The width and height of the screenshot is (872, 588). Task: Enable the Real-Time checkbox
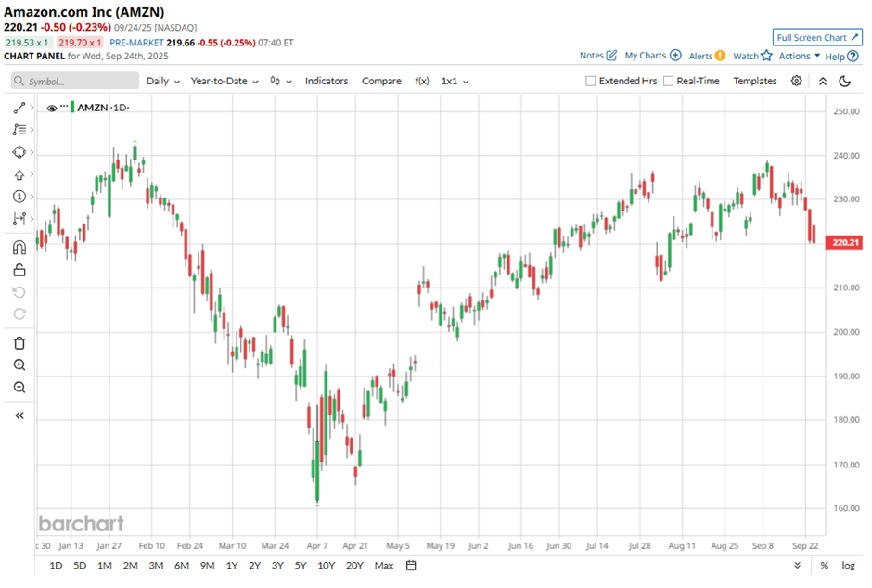tap(669, 81)
